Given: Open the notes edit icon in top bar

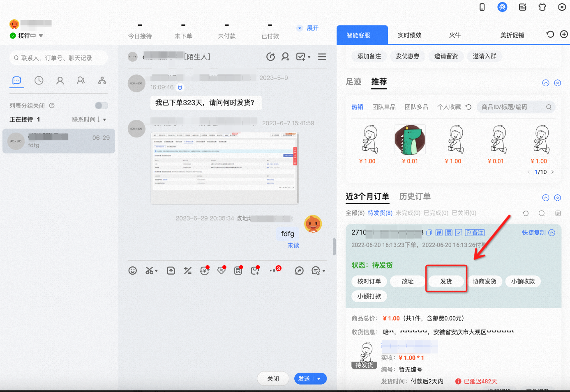Looking at the screenshot, I should pos(523,7).
